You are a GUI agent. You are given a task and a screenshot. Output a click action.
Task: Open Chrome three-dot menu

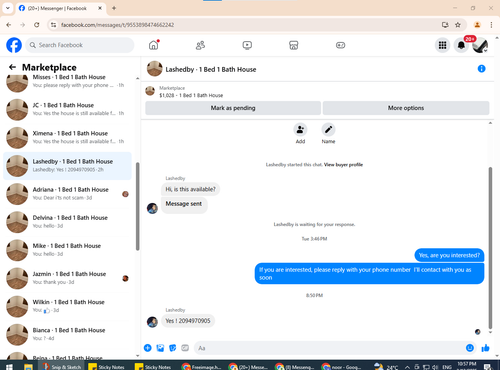(x=491, y=25)
